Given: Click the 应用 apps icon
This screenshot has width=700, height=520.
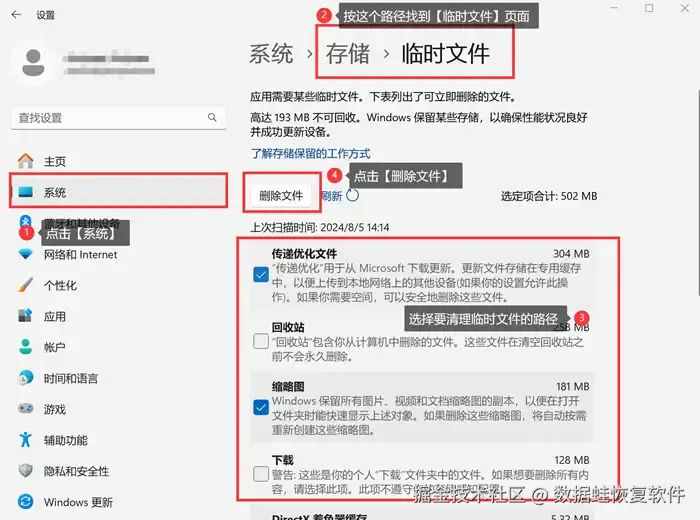Looking at the screenshot, I should (x=25, y=316).
